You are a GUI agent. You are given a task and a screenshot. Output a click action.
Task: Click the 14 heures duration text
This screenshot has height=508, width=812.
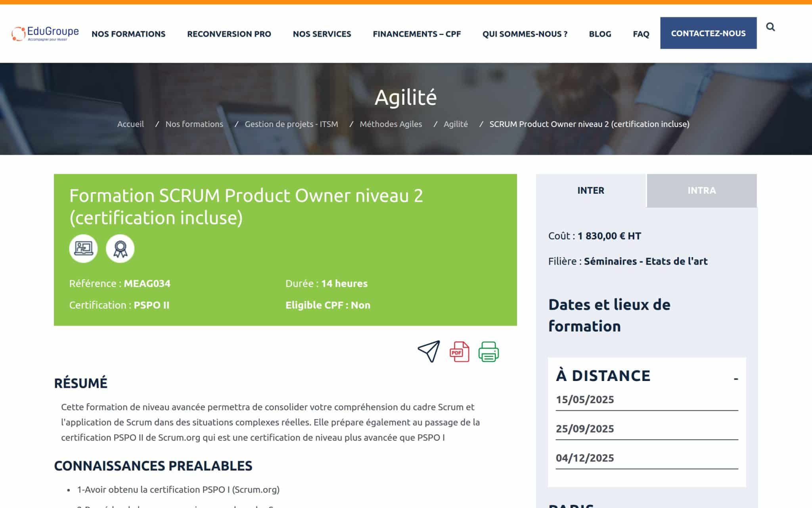pyautogui.click(x=344, y=283)
